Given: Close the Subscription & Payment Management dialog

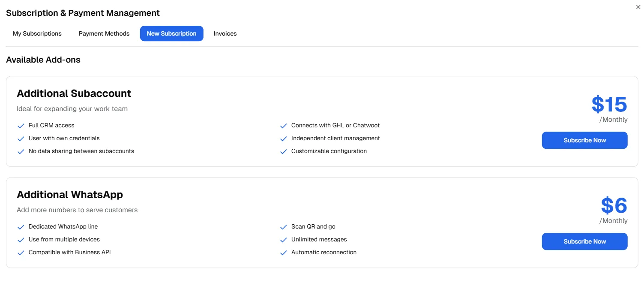Looking at the screenshot, I should 638,7.
